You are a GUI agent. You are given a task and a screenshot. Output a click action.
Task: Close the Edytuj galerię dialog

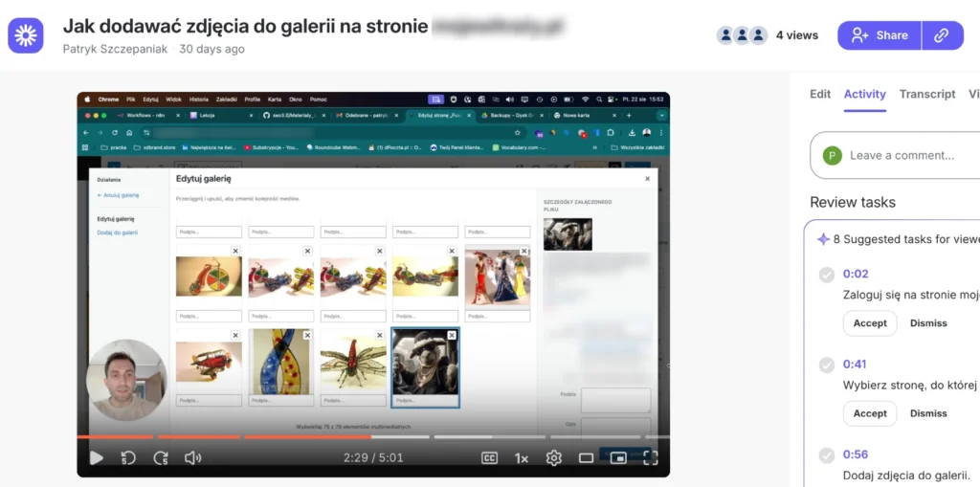tap(648, 179)
